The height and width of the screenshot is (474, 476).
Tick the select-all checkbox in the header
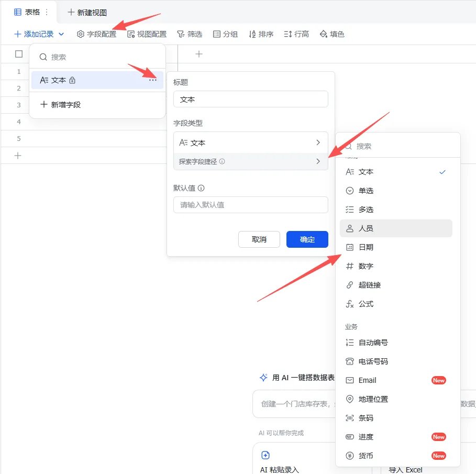(x=19, y=54)
